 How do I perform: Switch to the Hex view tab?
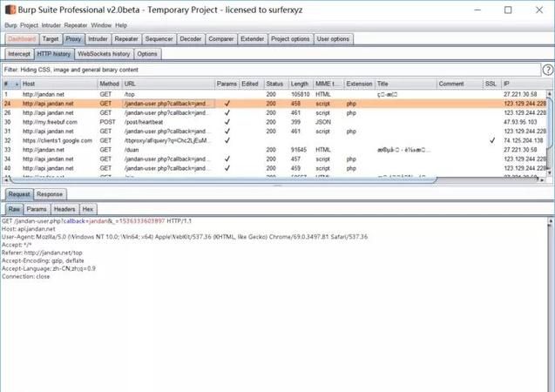88,209
